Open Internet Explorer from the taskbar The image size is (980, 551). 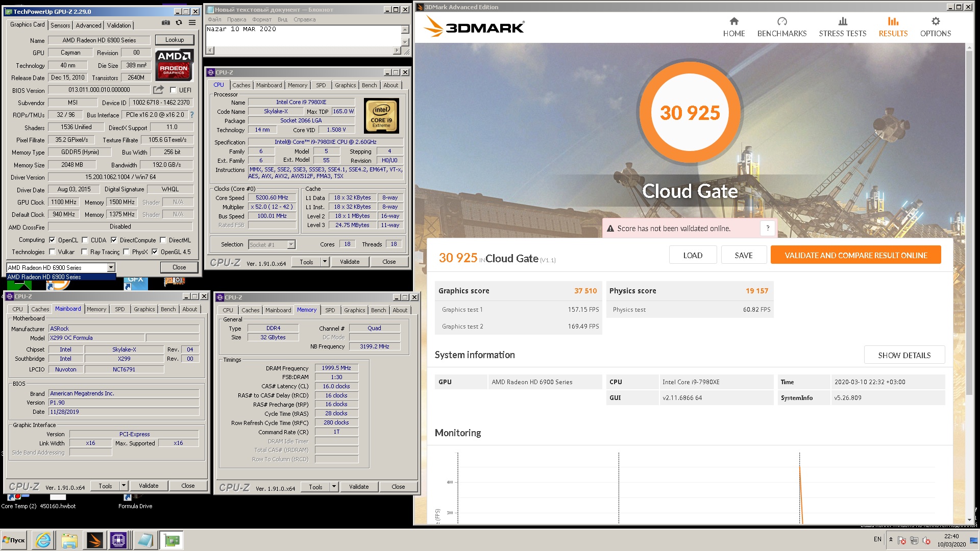point(43,540)
